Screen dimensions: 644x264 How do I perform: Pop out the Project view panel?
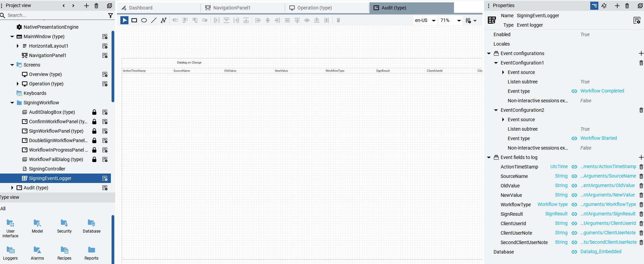coord(110,6)
